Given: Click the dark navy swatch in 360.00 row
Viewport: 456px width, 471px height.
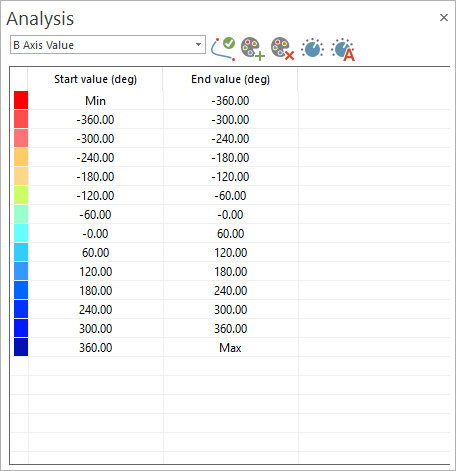Looking at the screenshot, I should tap(21, 347).
